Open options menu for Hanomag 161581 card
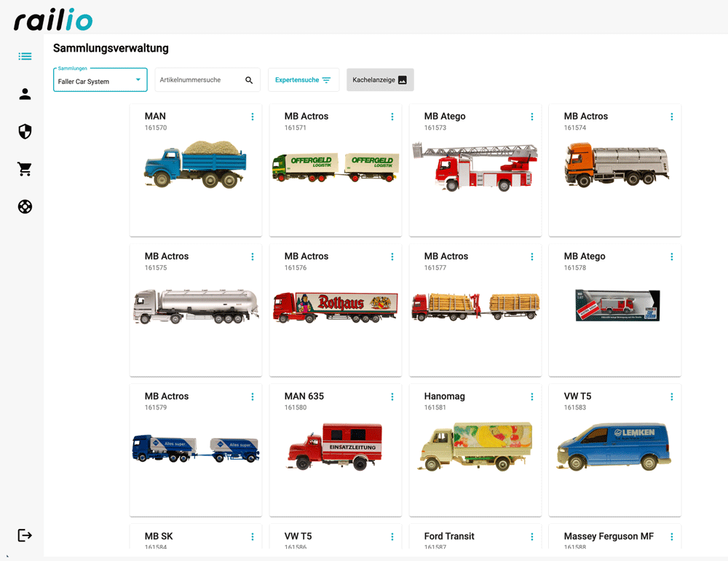 532,396
